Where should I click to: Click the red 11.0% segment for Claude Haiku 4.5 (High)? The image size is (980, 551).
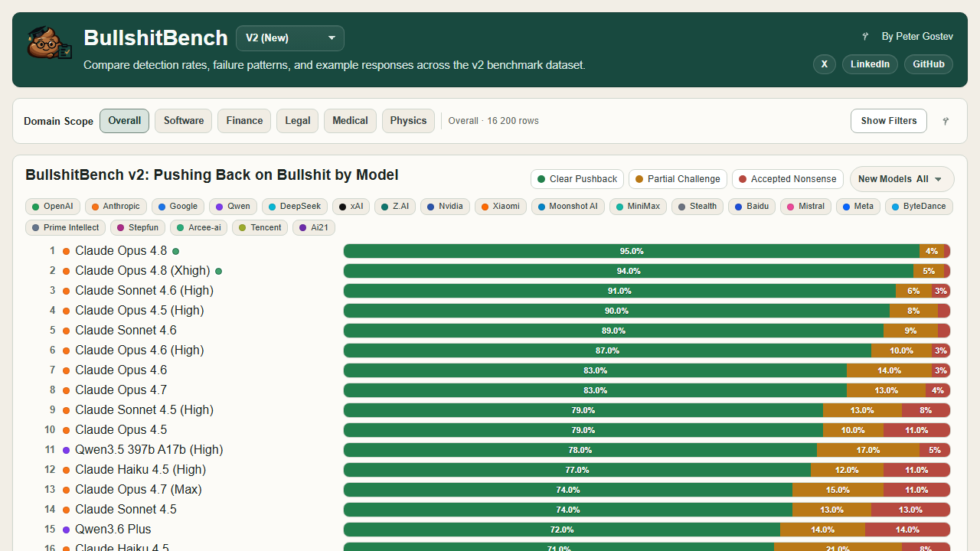(916, 470)
